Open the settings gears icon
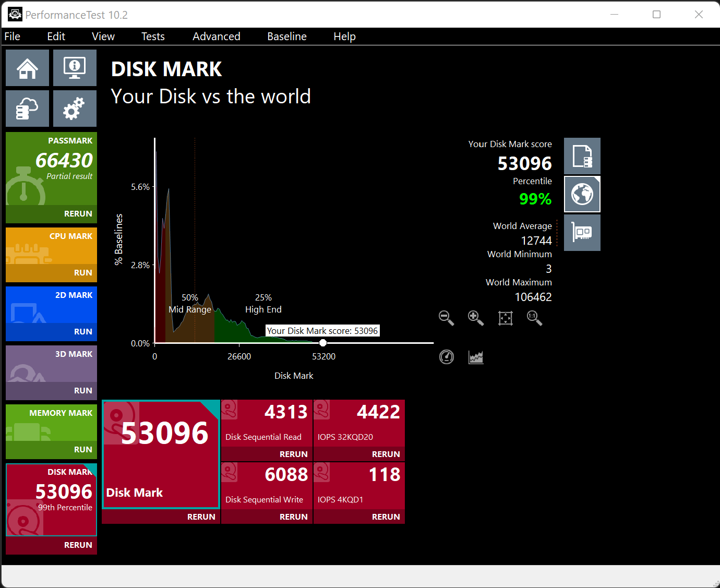The width and height of the screenshot is (720, 588). [x=75, y=109]
